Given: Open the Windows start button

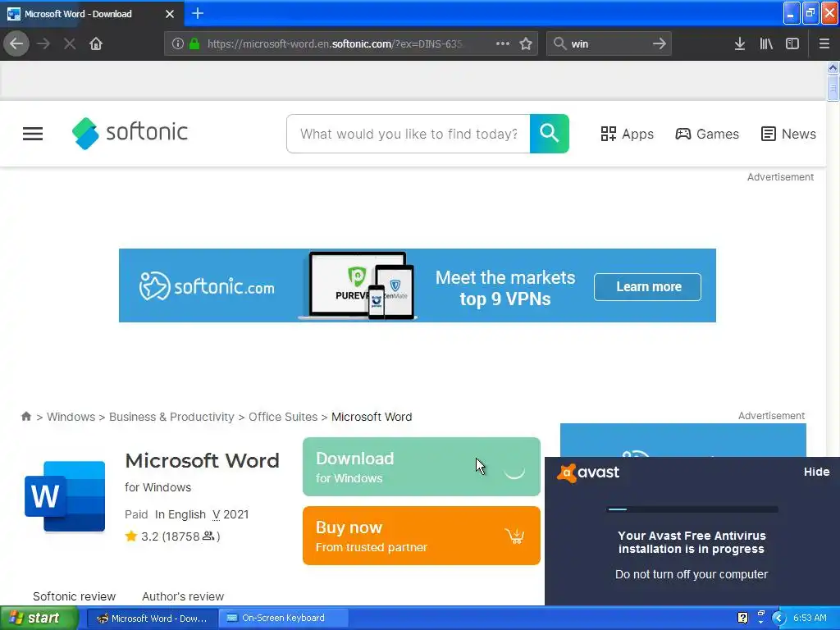Looking at the screenshot, I should click(39, 618).
